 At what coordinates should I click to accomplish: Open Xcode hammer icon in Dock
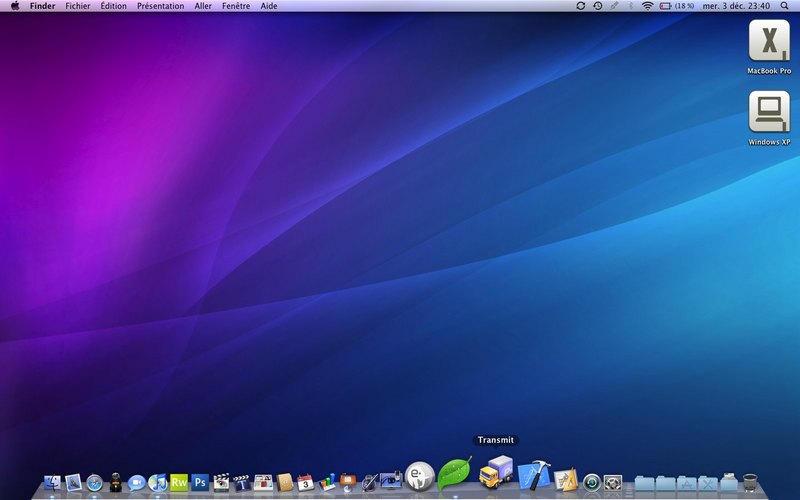coord(534,476)
